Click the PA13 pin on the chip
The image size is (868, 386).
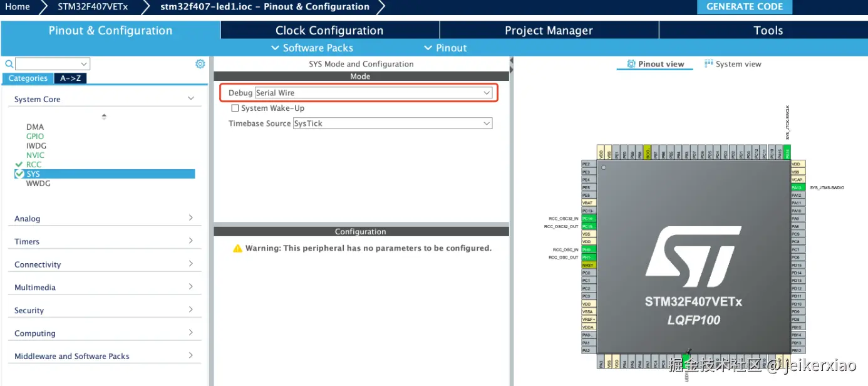[x=798, y=187]
